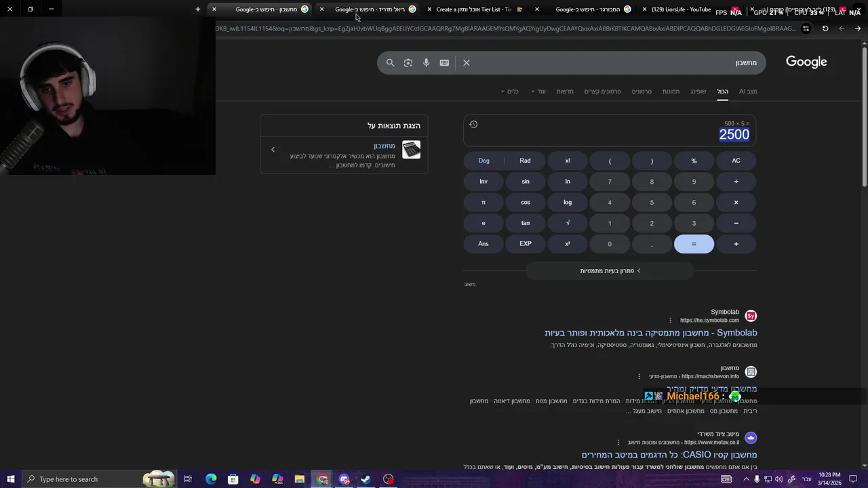The width and height of the screenshot is (868, 488).
Task: Open Google Lens image search icon
Action: coord(408,62)
